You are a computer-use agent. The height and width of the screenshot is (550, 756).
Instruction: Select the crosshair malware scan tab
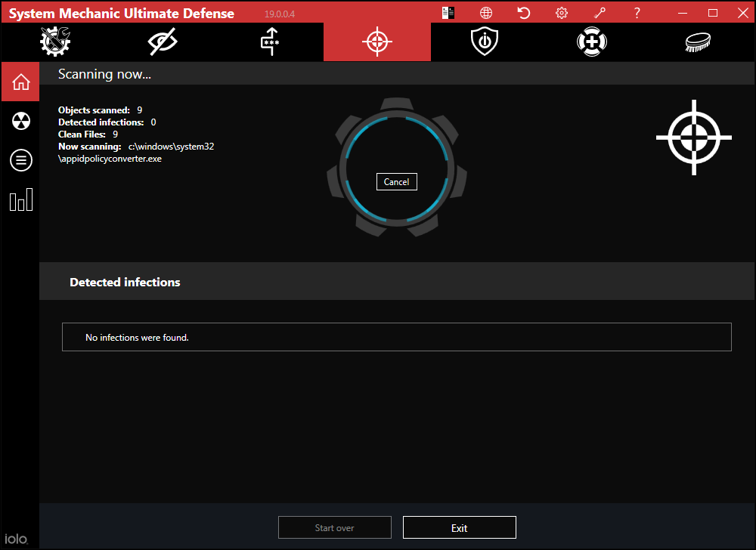(377, 42)
